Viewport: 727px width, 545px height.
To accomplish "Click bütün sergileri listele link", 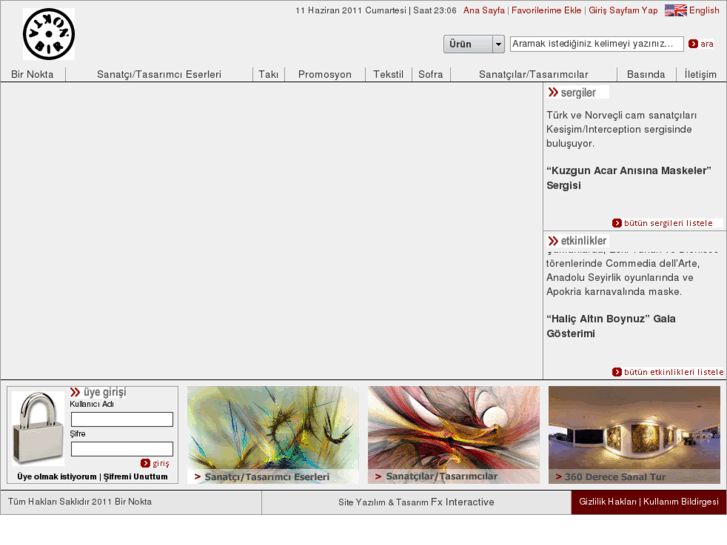I will tap(668, 223).
